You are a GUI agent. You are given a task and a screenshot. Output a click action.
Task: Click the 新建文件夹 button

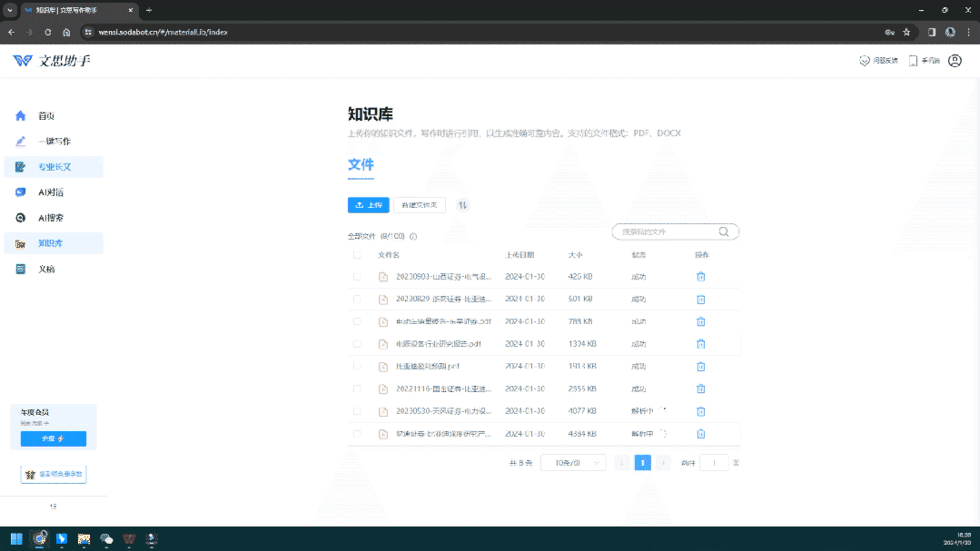pyautogui.click(x=420, y=205)
